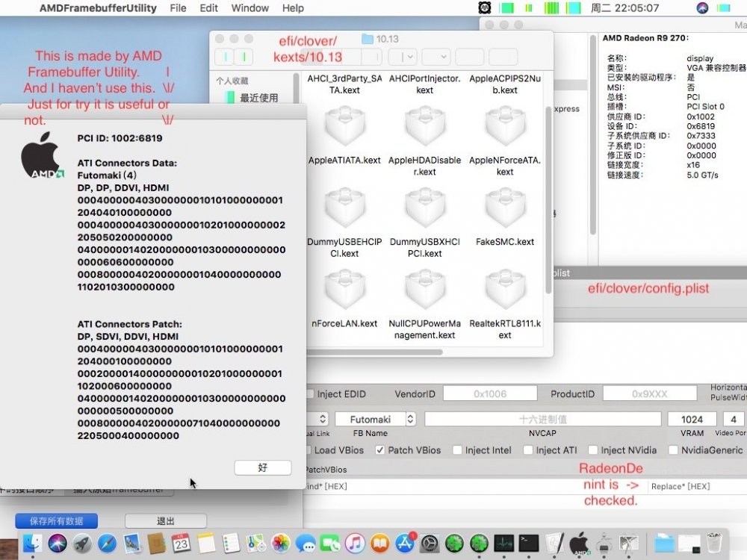Click the Finder window vertical scrollbar
The width and height of the screenshot is (747, 560).
click(x=548, y=200)
